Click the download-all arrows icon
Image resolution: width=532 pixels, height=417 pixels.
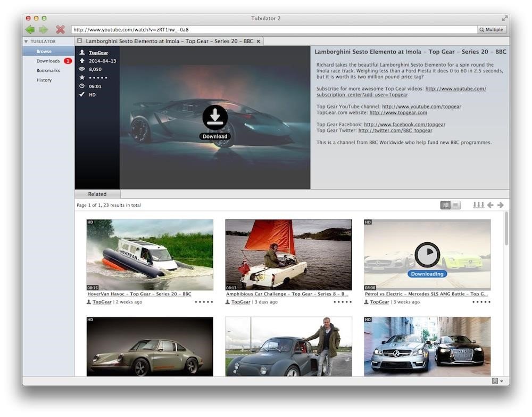[478, 205]
